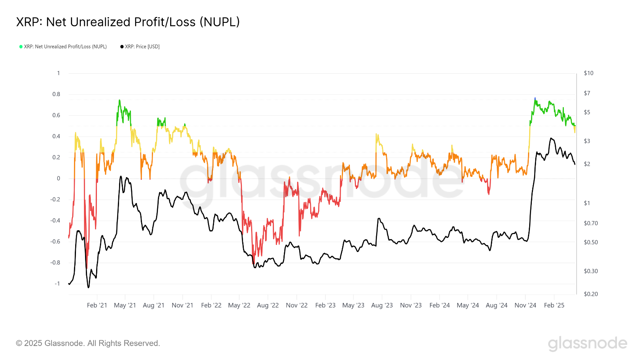Select the Aug '23 x-axis label
The height and width of the screenshot is (362, 644).
click(382, 305)
